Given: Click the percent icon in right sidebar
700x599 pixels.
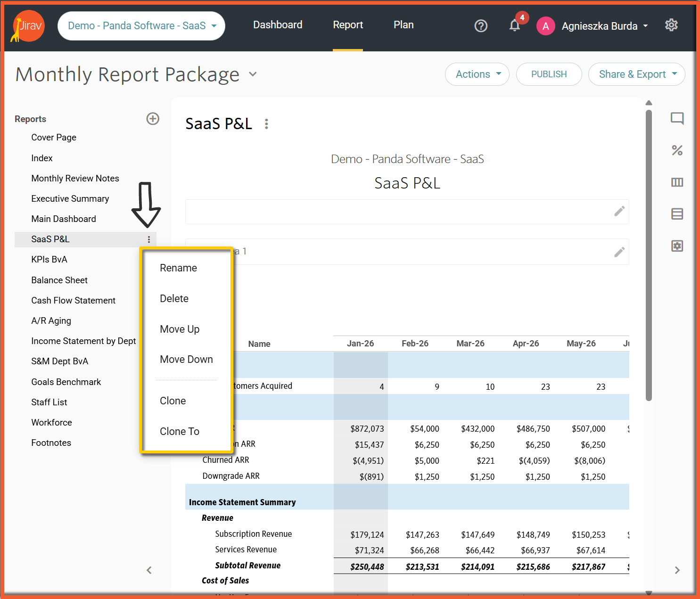Looking at the screenshot, I should [677, 150].
